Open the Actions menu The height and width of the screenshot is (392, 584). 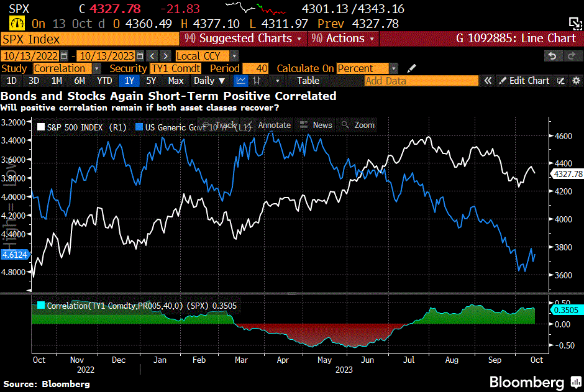click(x=343, y=39)
